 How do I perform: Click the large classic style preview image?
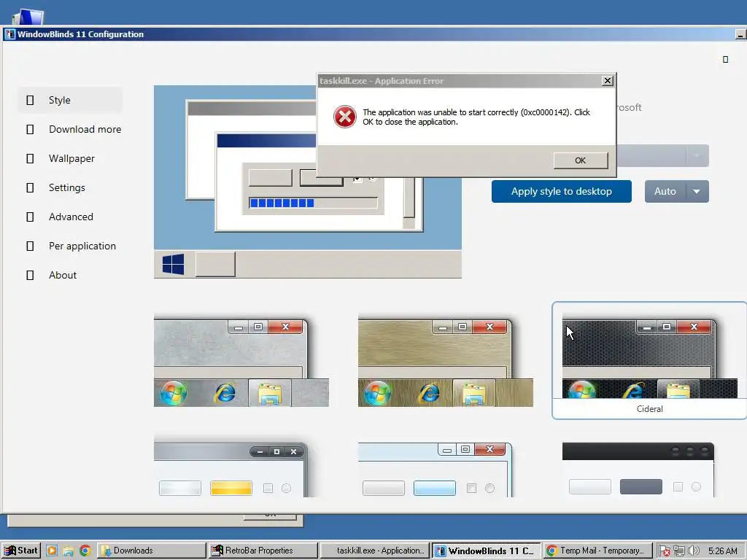(x=307, y=182)
